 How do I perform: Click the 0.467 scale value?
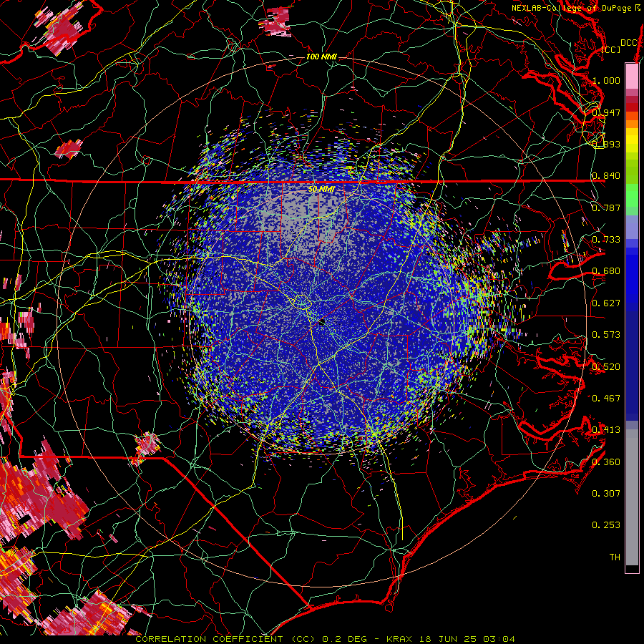(x=606, y=398)
